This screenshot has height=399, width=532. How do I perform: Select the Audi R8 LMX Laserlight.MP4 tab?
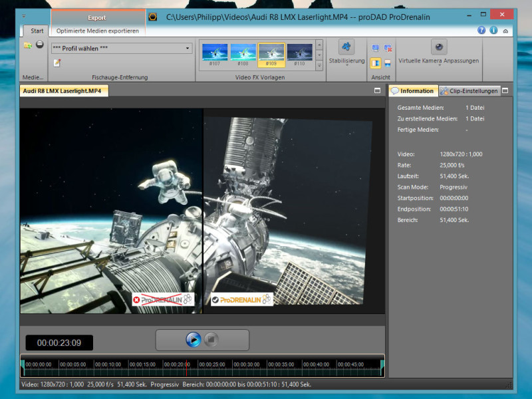[x=64, y=91]
